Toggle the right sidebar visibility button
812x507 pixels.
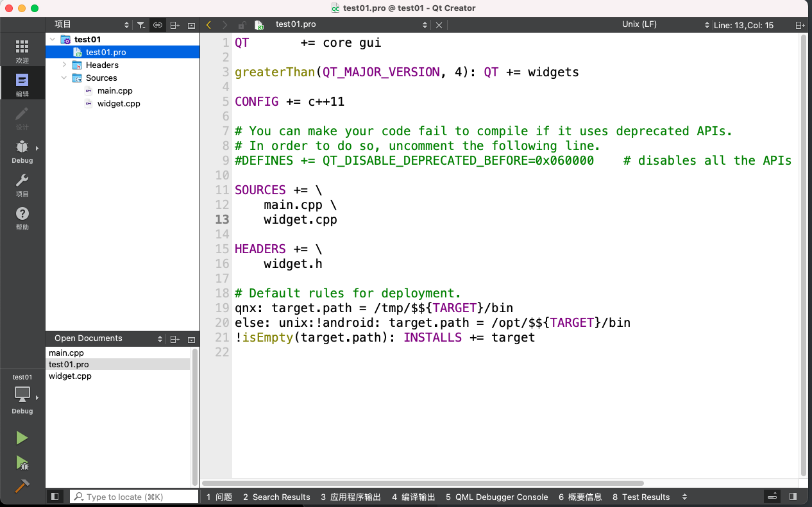(x=793, y=497)
